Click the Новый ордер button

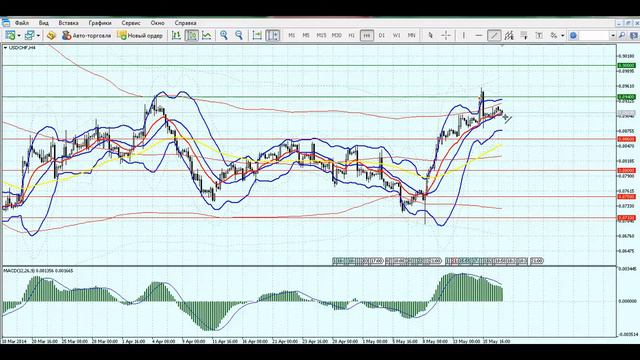(x=140, y=36)
